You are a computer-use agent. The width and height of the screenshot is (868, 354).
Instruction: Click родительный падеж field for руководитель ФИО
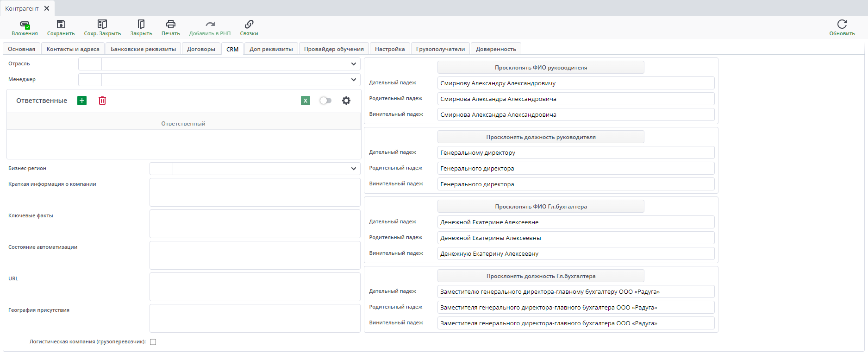576,99
